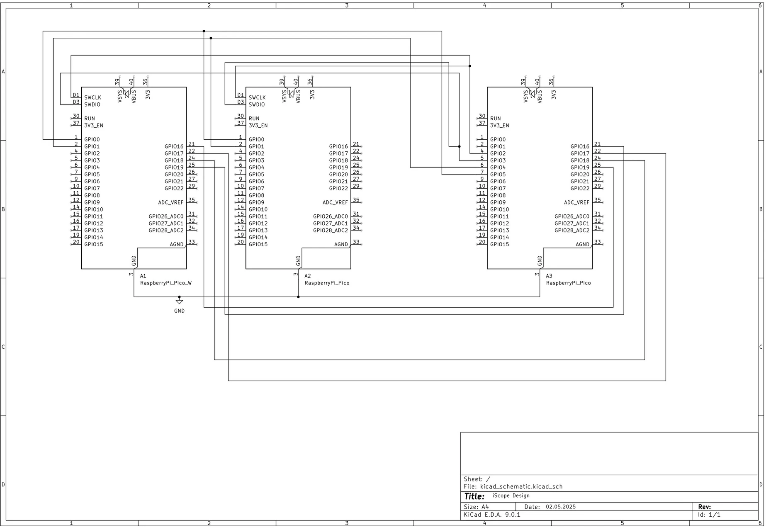
Task: Select the SWCLK pin label on A1
Action: pyautogui.click(x=93, y=98)
